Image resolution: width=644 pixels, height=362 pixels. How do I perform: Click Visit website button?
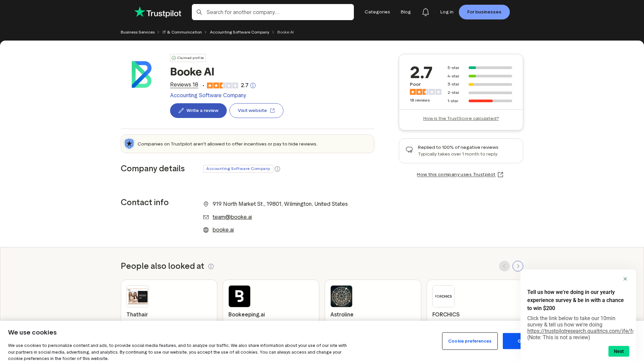pyautogui.click(x=256, y=111)
